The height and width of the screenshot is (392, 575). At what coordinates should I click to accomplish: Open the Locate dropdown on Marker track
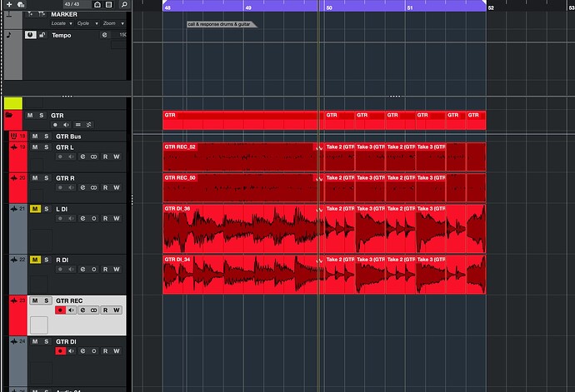(62, 23)
